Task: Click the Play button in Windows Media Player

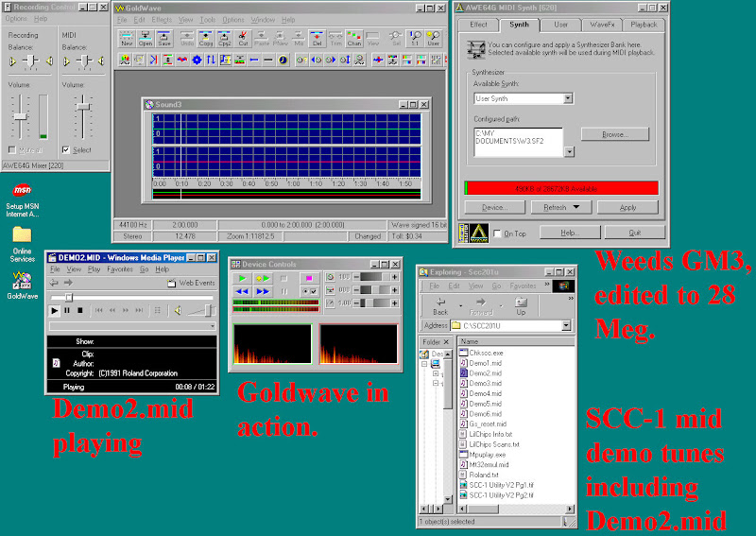Action: coord(55,311)
